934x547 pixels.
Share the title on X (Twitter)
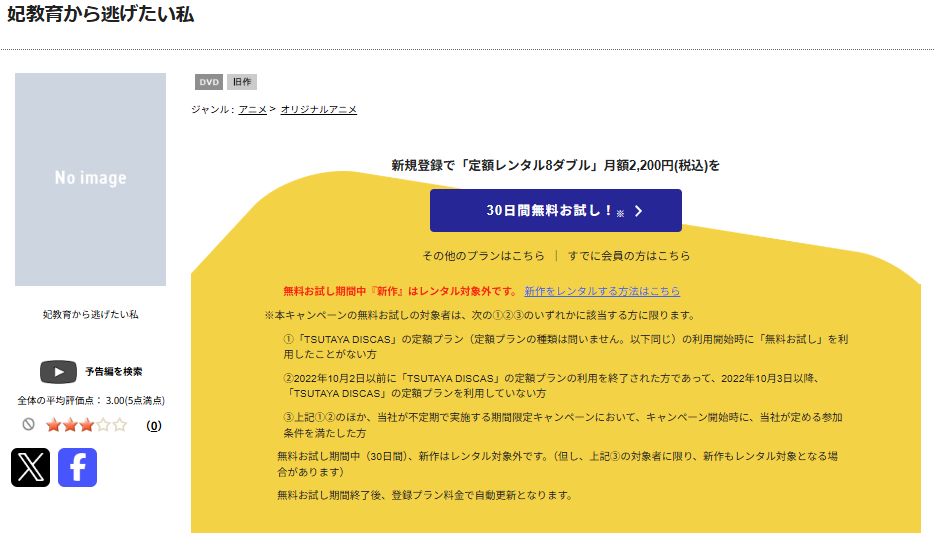[30, 467]
